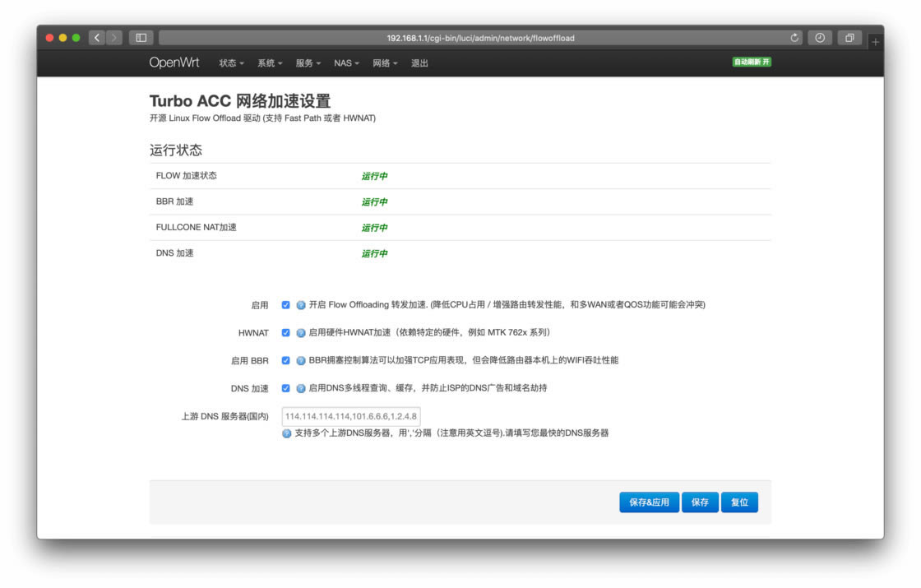Image resolution: width=921 pixels, height=588 pixels.
Task: Click the history clock icon in browser toolbar
Action: pos(818,37)
